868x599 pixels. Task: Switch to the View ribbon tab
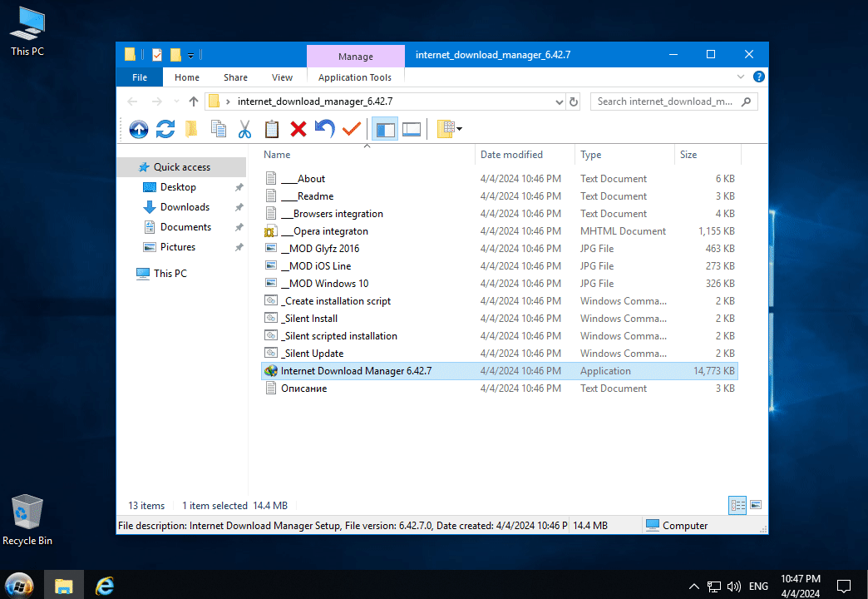click(282, 77)
